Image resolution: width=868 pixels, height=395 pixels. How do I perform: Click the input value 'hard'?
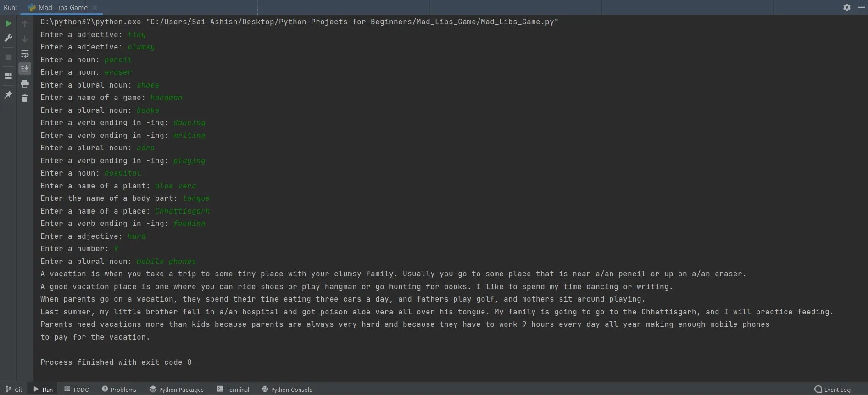[x=136, y=236]
